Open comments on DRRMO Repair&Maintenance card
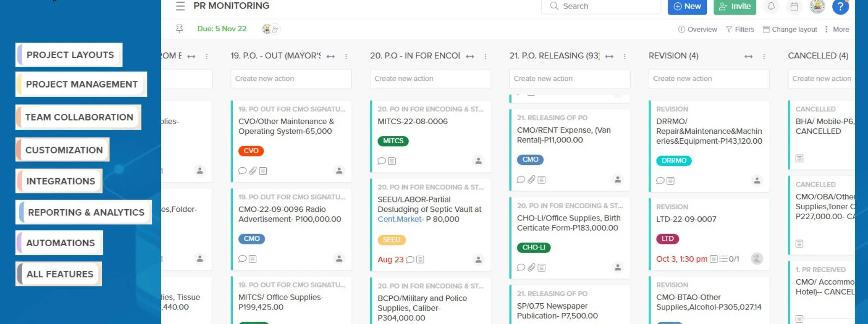The image size is (868, 324). click(x=660, y=181)
